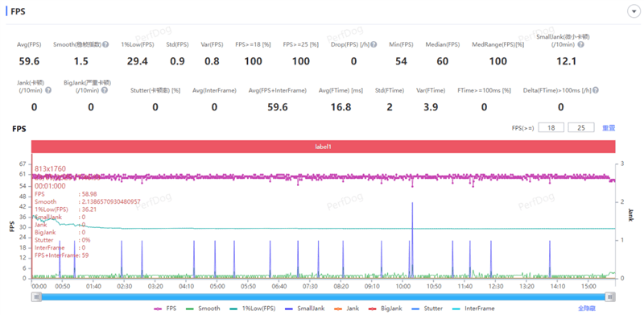The width and height of the screenshot is (644, 315).
Task: Click the blue timeline range bar
Action: pyautogui.click(x=324, y=297)
